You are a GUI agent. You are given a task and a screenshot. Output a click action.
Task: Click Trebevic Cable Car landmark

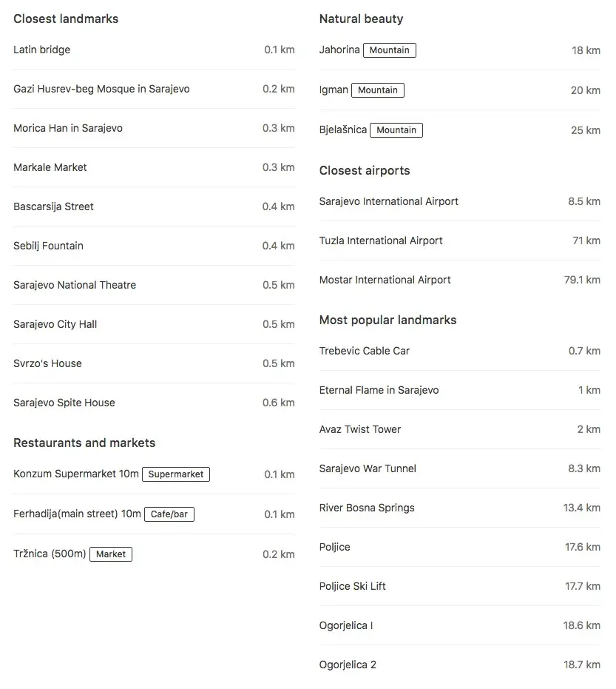(x=460, y=351)
